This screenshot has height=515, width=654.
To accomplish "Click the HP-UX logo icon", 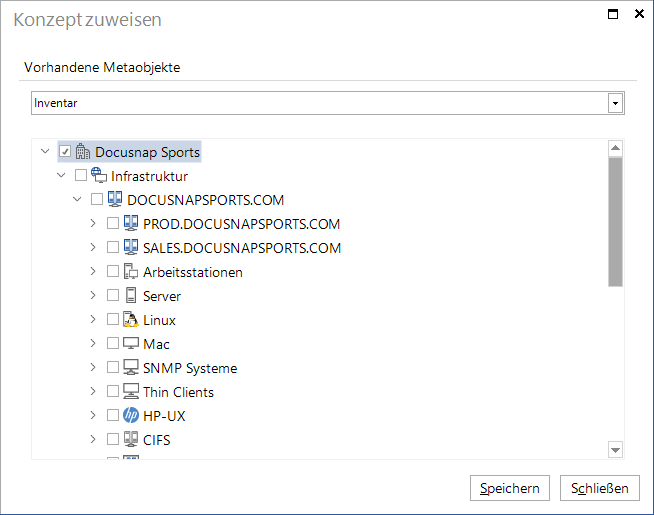I will coord(131,415).
